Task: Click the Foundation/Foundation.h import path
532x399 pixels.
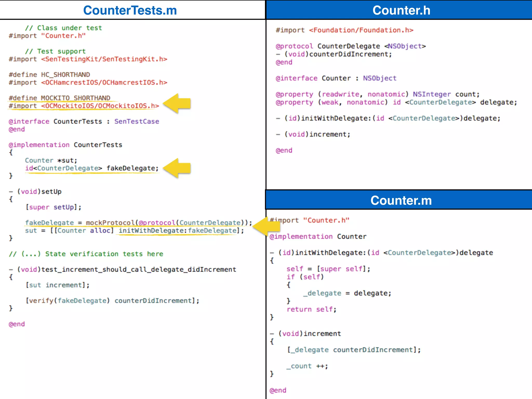Action: pyautogui.click(x=361, y=30)
